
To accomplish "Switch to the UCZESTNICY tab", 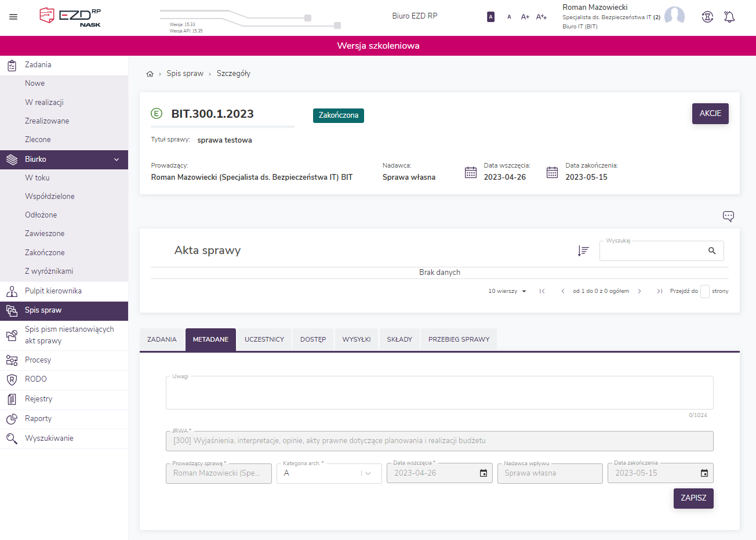I will pos(264,339).
